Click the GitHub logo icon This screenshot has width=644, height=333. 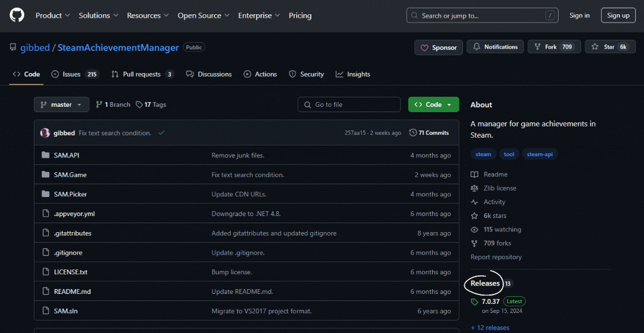click(x=17, y=15)
